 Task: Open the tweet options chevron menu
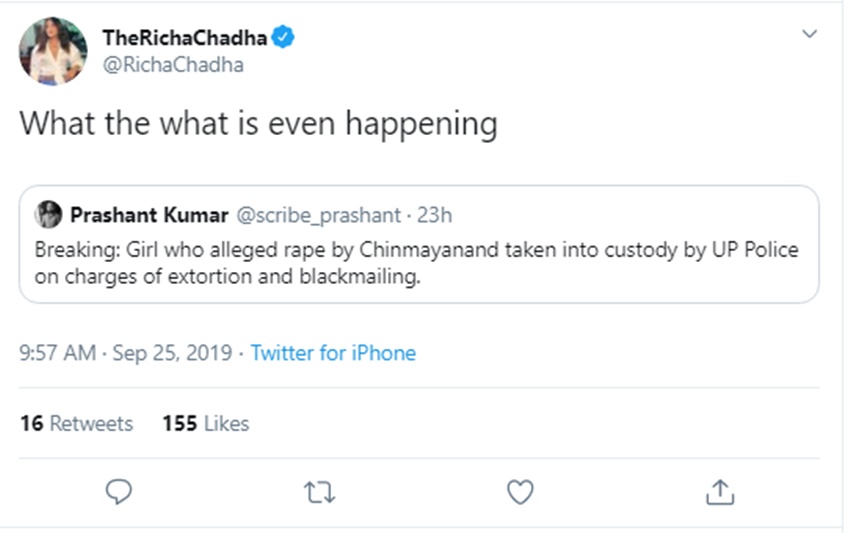[810, 35]
